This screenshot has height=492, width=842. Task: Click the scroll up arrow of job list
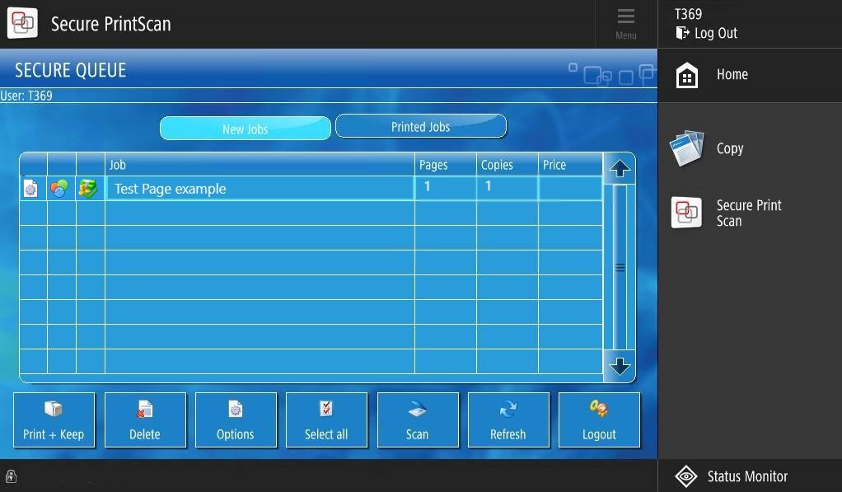click(620, 169)
